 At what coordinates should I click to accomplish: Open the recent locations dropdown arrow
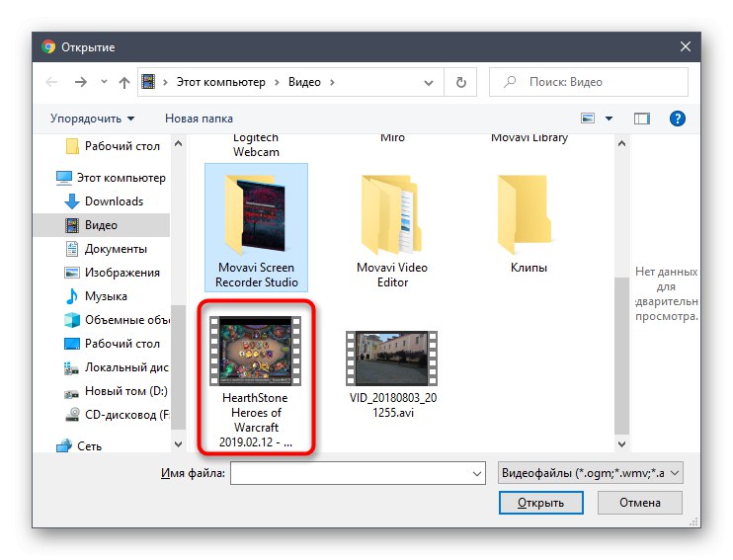coord(104,82)
